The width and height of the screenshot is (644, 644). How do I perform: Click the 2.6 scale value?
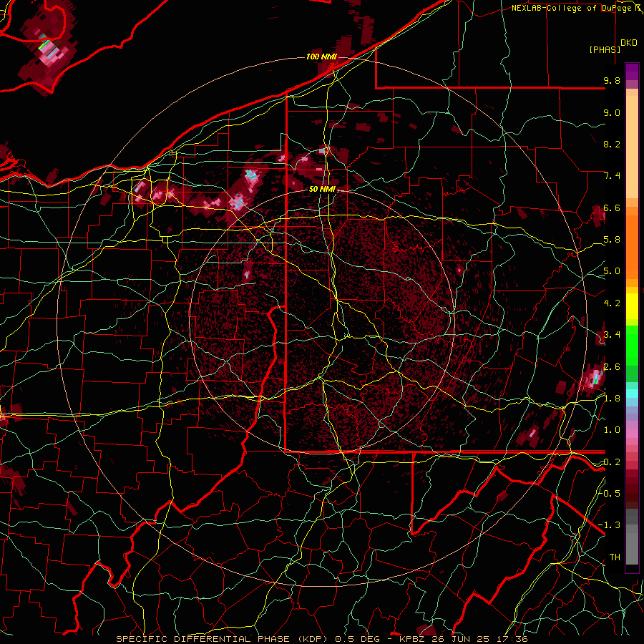tap(612, 367)
